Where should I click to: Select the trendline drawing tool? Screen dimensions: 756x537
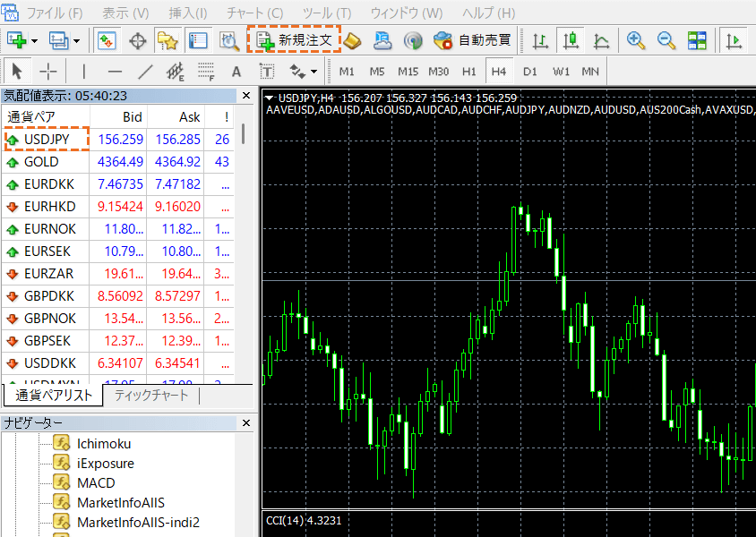(x=145, y=72)
